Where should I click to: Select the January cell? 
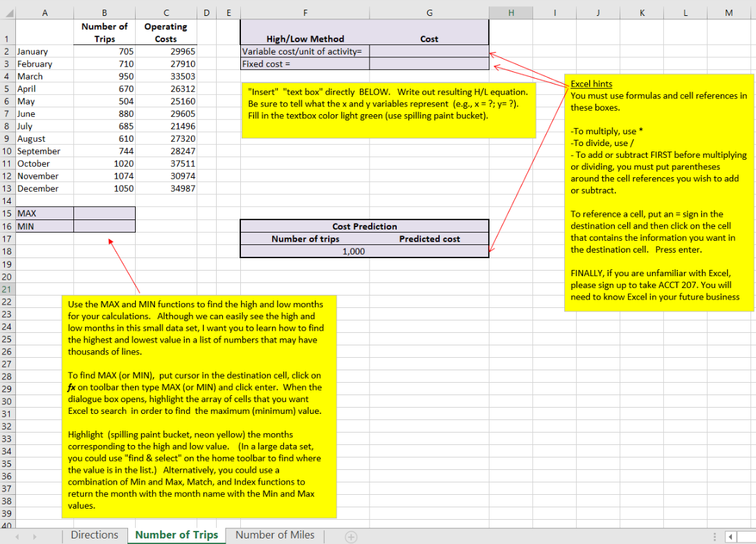tap(45, 51)
